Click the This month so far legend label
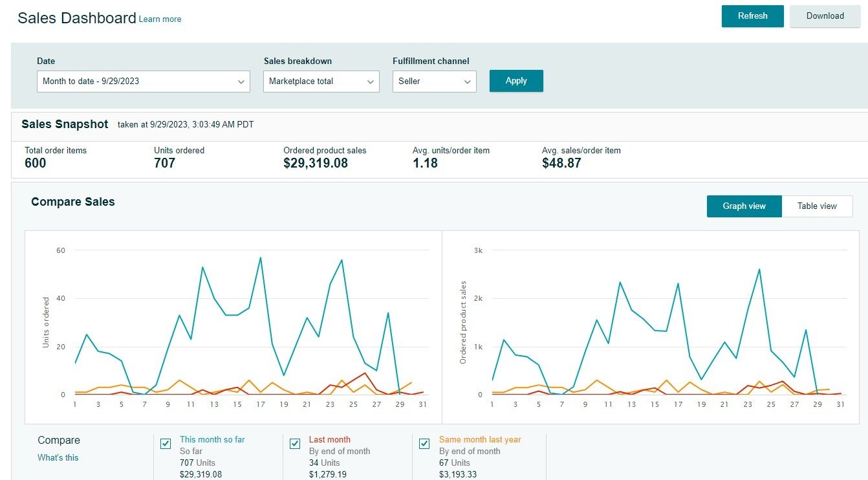The image size is (868, 480). tap(212, 440)
